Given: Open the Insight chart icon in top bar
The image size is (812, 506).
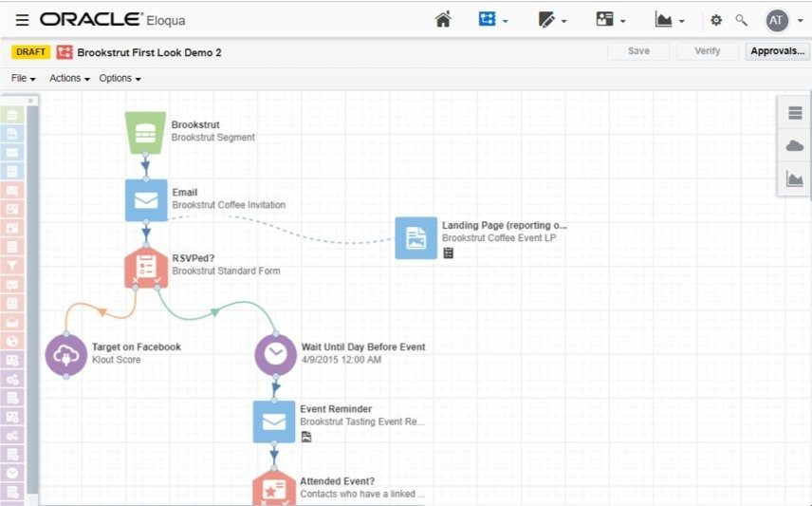Looking at the screenshot, I should click(x=663, y=20).
